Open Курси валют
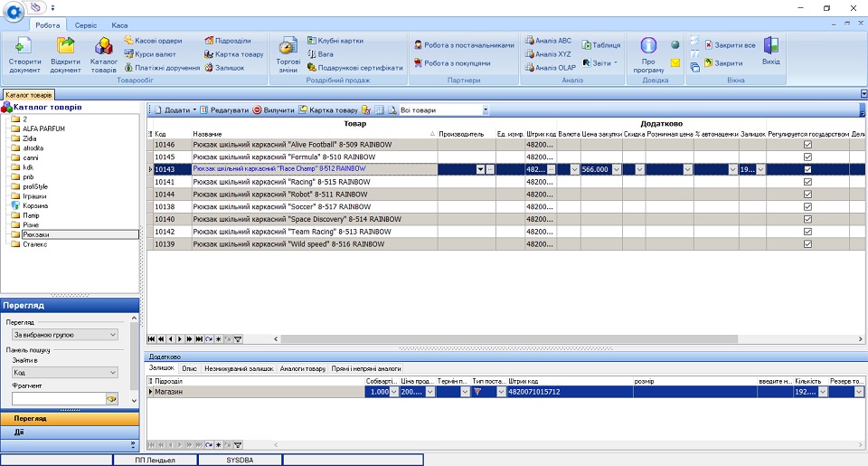 click(x=150, y=54)
